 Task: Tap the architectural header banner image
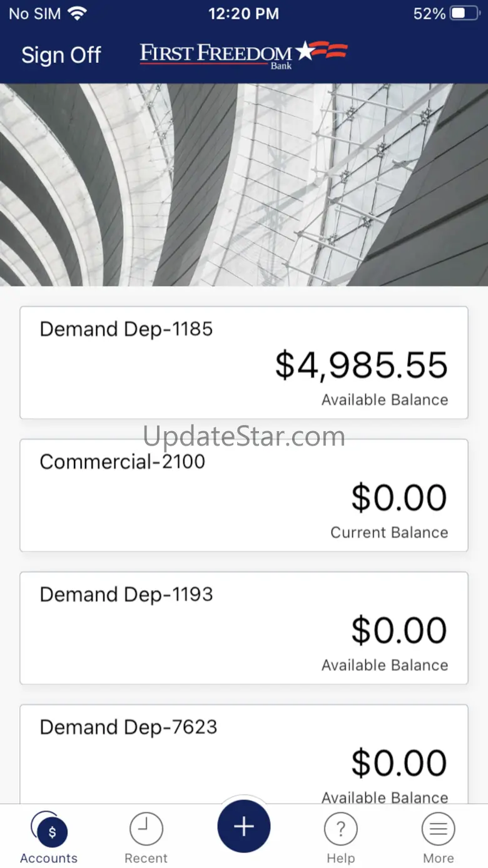(243, 185)
